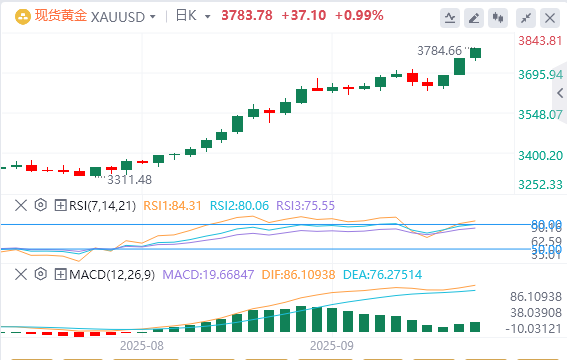Shrink the chart with collapse arrows icon
567x360 pixels.
526,17
